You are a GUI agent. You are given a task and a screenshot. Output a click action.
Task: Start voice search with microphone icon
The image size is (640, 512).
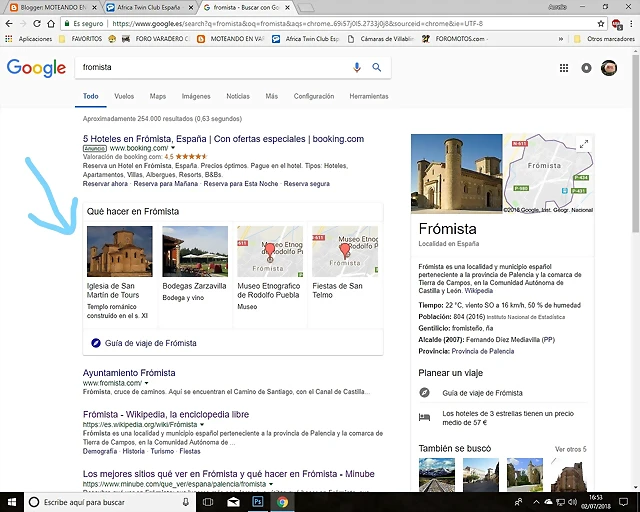click(357, 67)
